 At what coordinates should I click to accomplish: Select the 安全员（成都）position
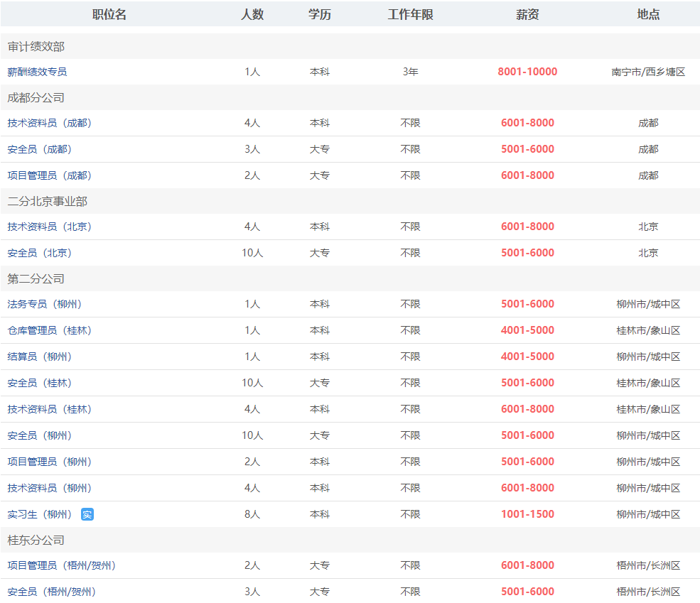(40, 149)
